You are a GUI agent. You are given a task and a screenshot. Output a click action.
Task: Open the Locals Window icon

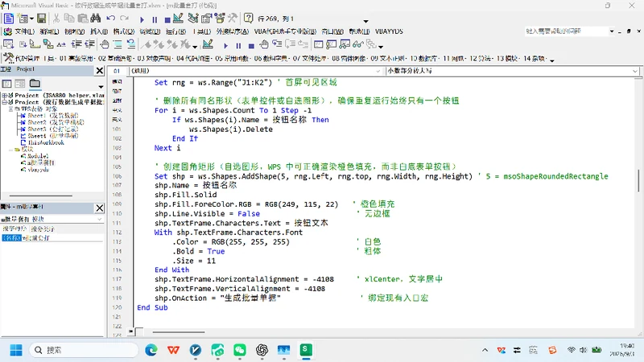coord(318,44)
